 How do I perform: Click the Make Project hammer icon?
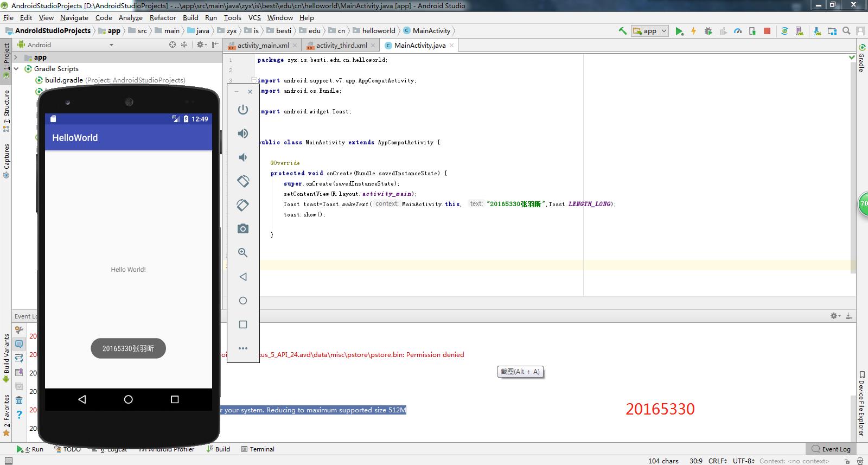tap(623, 31)
